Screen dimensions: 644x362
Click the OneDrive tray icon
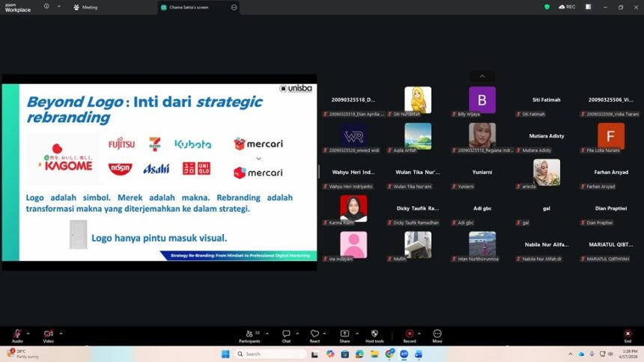tap(581, 354)
